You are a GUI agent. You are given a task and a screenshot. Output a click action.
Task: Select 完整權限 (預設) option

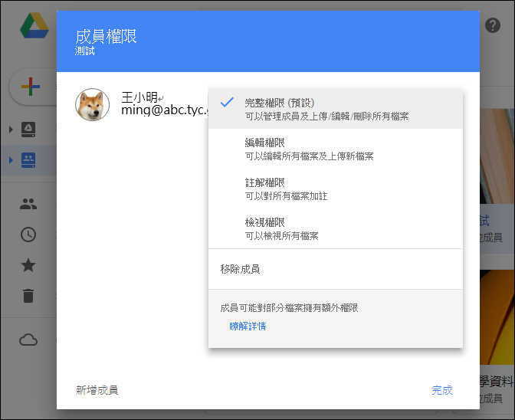(x=336, y=109)
